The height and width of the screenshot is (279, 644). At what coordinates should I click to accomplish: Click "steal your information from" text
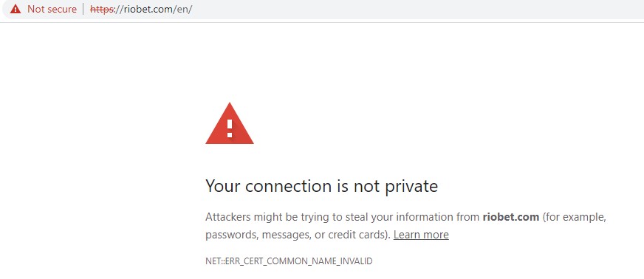[413, 217]
